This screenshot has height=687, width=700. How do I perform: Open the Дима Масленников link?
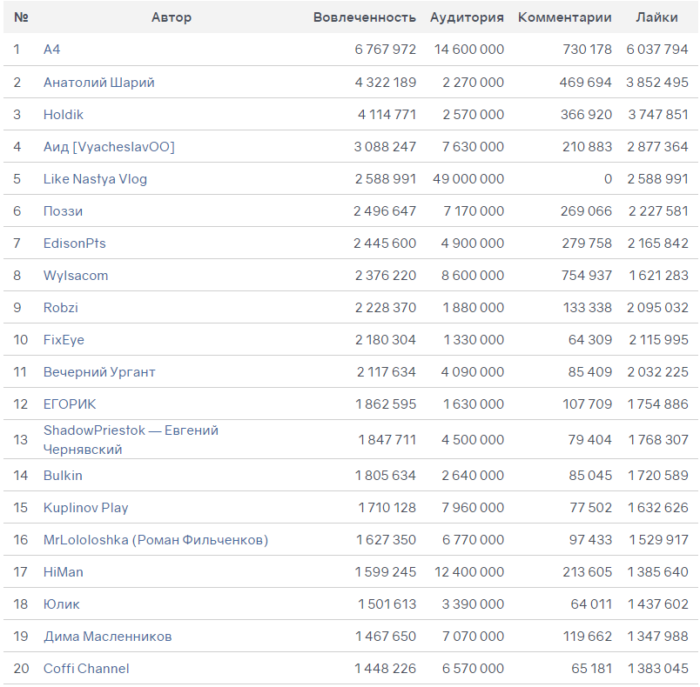pyautogui.click(x=108, y=636)
